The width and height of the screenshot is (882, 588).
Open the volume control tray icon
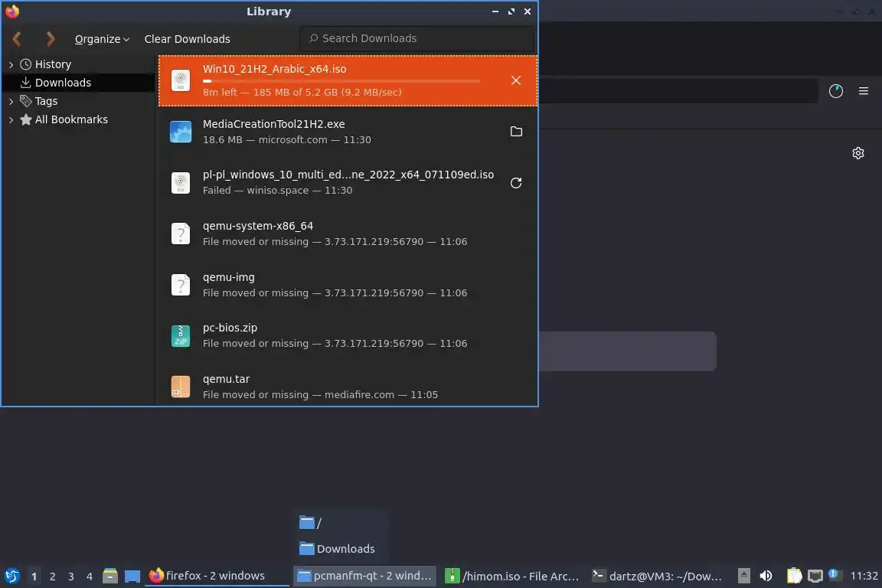[766, 576]
